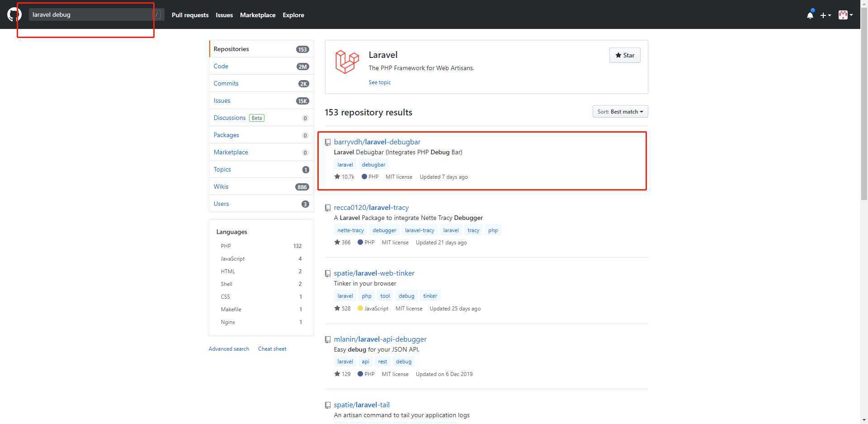Image resolution: width=868 pixels, height=424 pixels.
Task: Click repo icon beside spatie/laravel-web-tinker
Action: pyautogui.click(x=328, y=273)
